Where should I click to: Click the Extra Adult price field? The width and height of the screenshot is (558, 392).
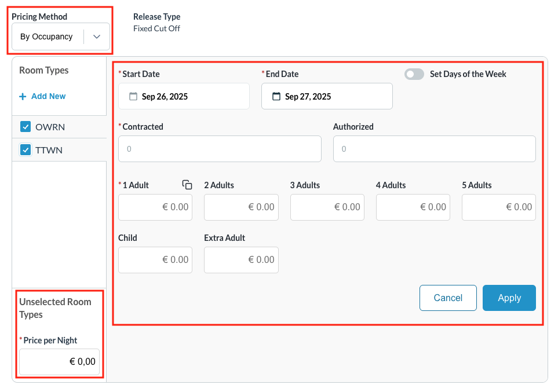[x=241, y=260]
